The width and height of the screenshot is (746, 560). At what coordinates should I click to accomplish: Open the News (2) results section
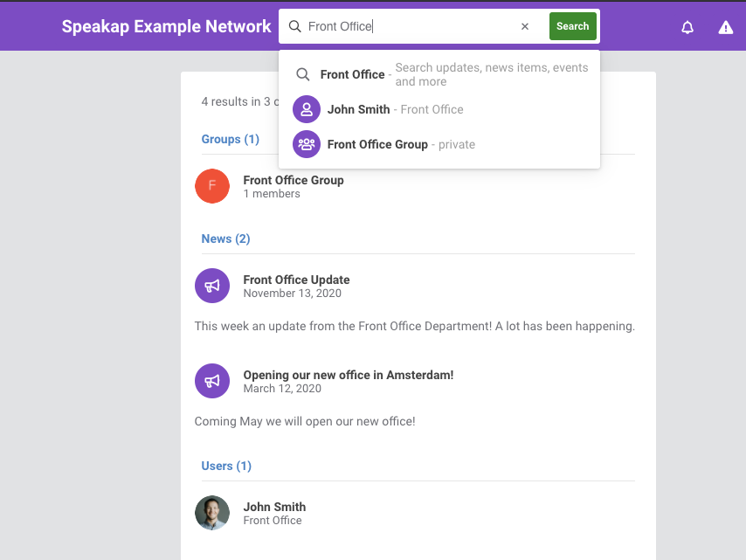pos(225,239)
